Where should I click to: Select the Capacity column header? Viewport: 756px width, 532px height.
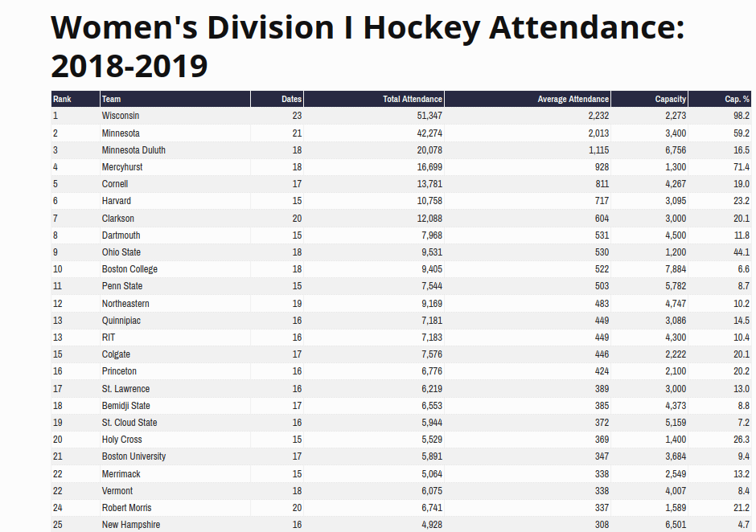[x=670, y=99]
